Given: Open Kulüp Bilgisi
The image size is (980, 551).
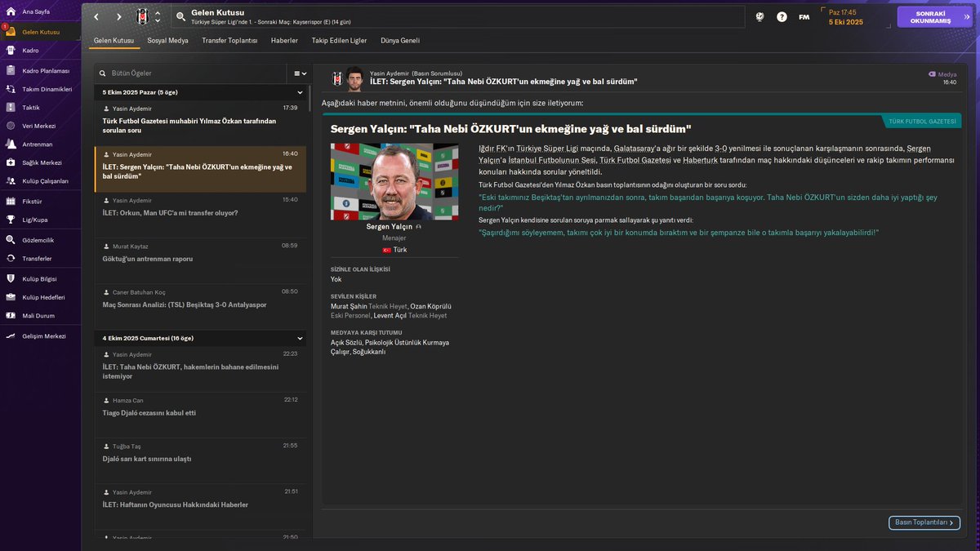Looking at the screenshot, I should tap(41, 278).
